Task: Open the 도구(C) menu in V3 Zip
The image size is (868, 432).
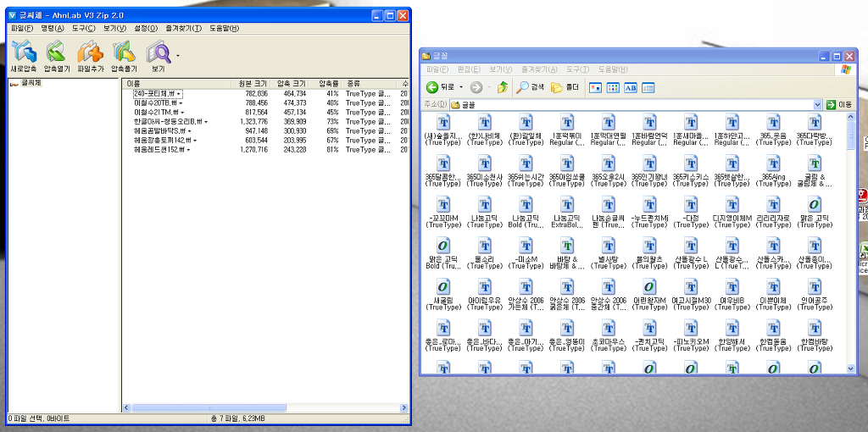Action: point(83,28)
